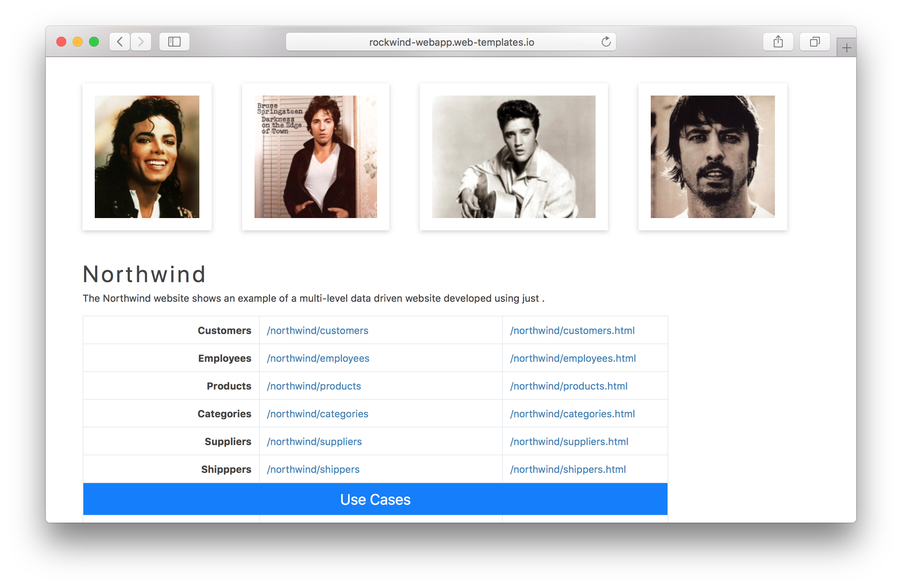
Task: Show all tabs overview icon
Action: tap(815, 42)
